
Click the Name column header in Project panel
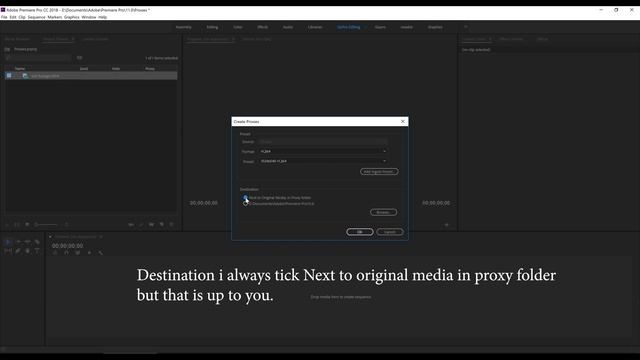tap(20, 69)
